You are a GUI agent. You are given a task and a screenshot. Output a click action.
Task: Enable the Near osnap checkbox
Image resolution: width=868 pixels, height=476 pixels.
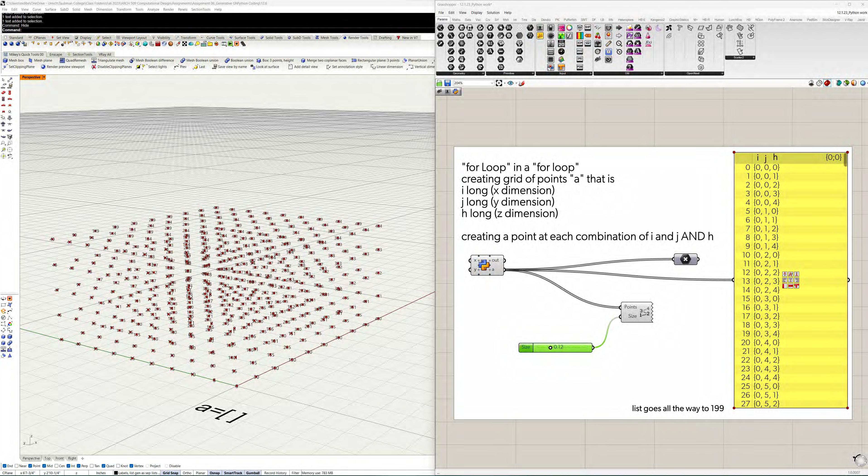(x=17, y=466)
